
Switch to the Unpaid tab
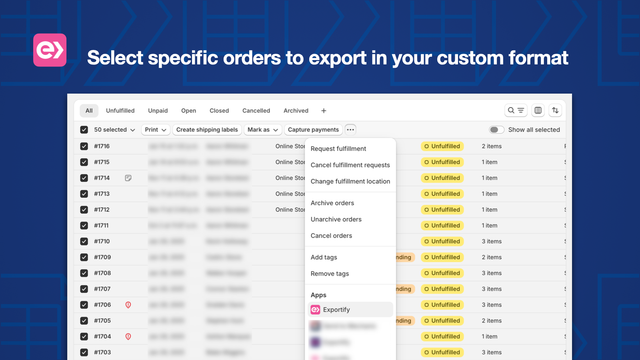click(158, 111)
